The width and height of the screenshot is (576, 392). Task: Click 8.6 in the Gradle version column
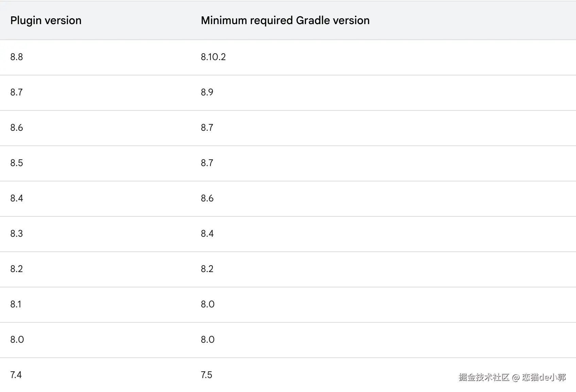[x=207, y=198]
